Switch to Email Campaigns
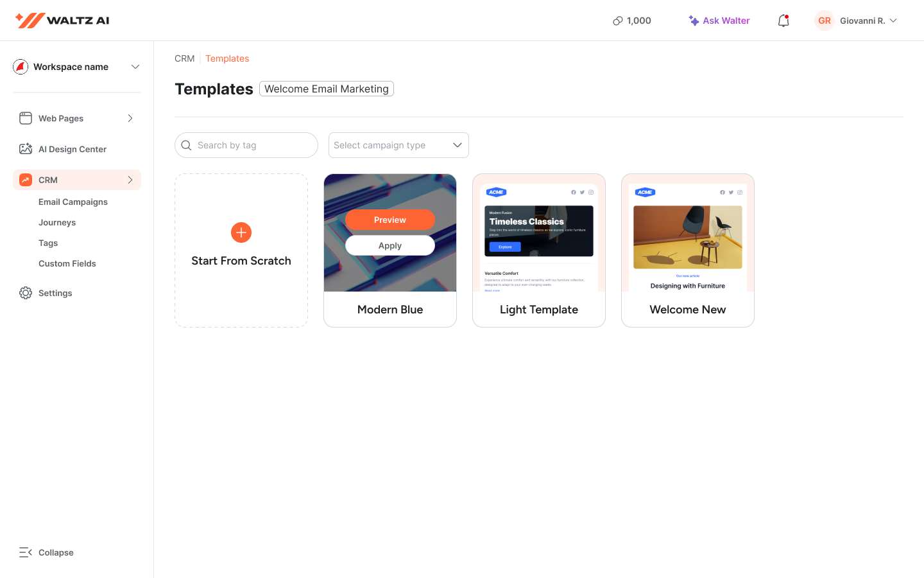The height and width of the screenshot is (578, 924). click(x=73, y=202)
